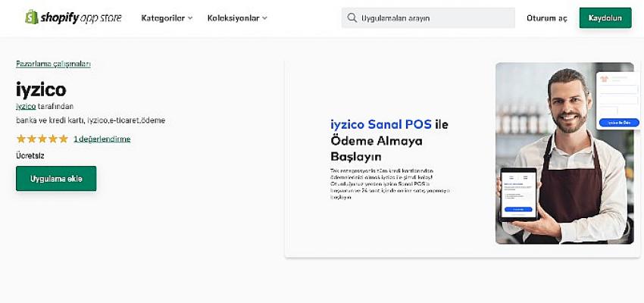Image resolution: width=644 pixels, height=303 pixels.
Task: Click the iyzico Sanal POS banner image
Action: coord(462,158)
